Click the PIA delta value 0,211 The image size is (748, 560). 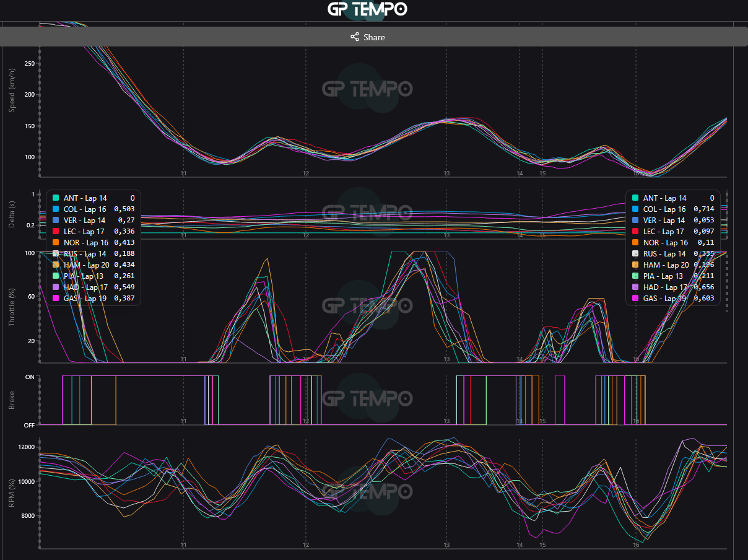coord(704,276)
